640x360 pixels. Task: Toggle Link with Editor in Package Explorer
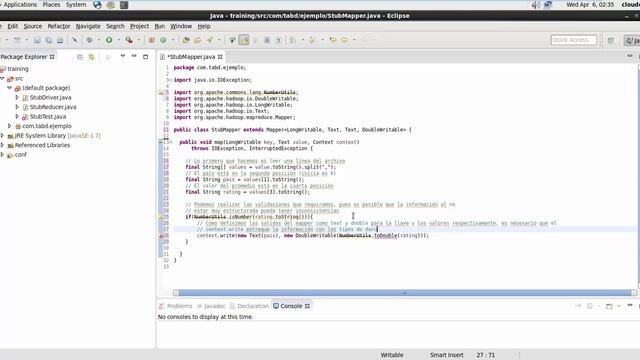click(91, 57)
